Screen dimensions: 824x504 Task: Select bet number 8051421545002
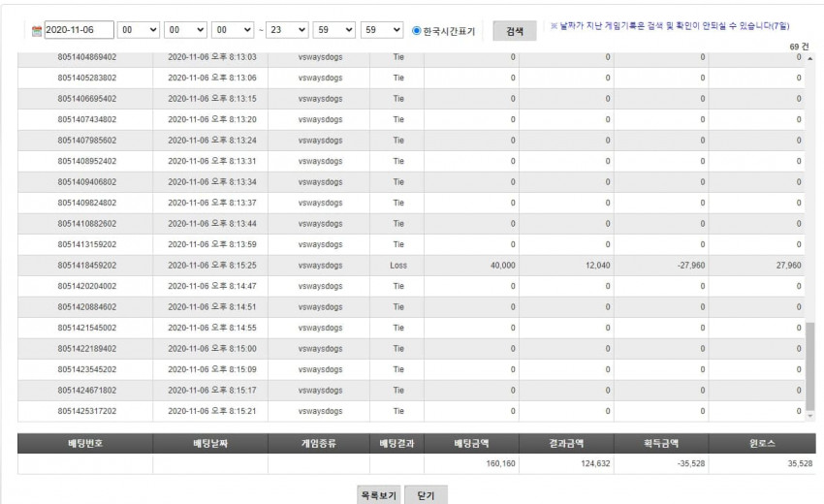(x=86, y=328)
